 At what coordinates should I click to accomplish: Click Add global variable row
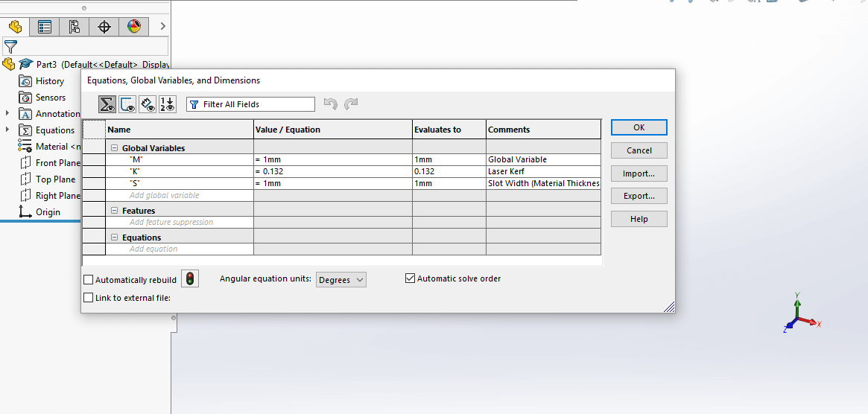(x=180, y=195)
